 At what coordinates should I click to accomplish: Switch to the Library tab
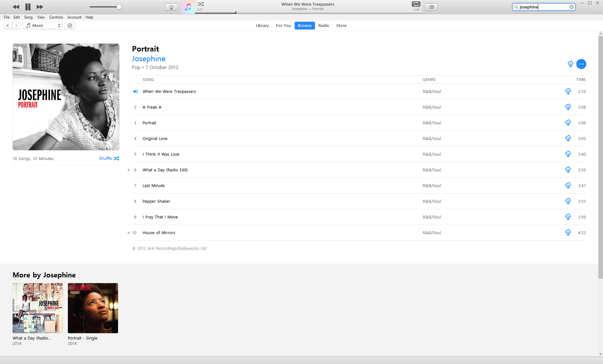point(262,26)
